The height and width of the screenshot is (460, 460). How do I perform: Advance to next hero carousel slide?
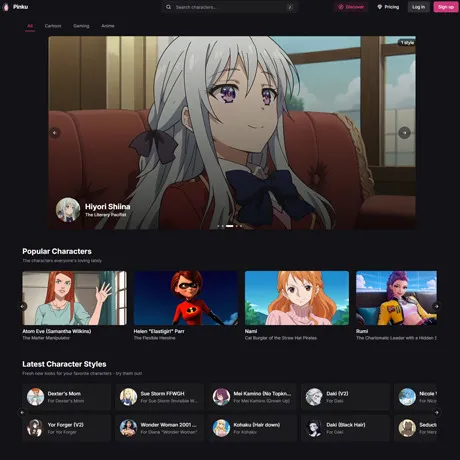coord(404,133)
